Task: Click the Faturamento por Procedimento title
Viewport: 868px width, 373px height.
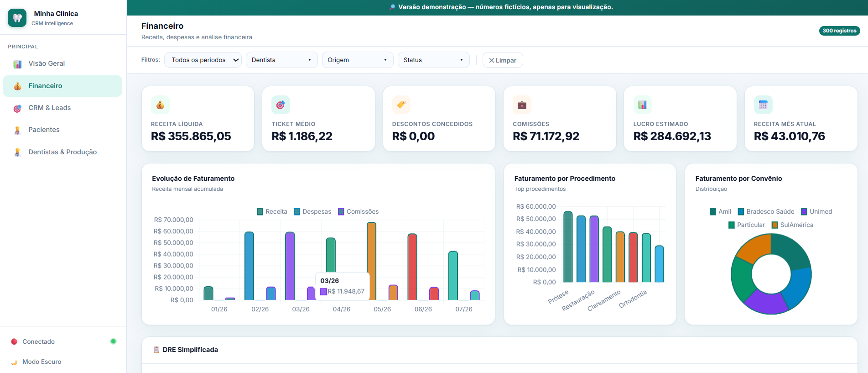Action: (565, 179)
